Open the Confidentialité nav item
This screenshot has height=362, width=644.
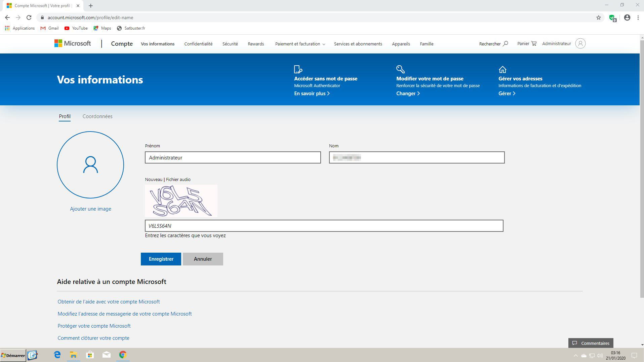198,44
